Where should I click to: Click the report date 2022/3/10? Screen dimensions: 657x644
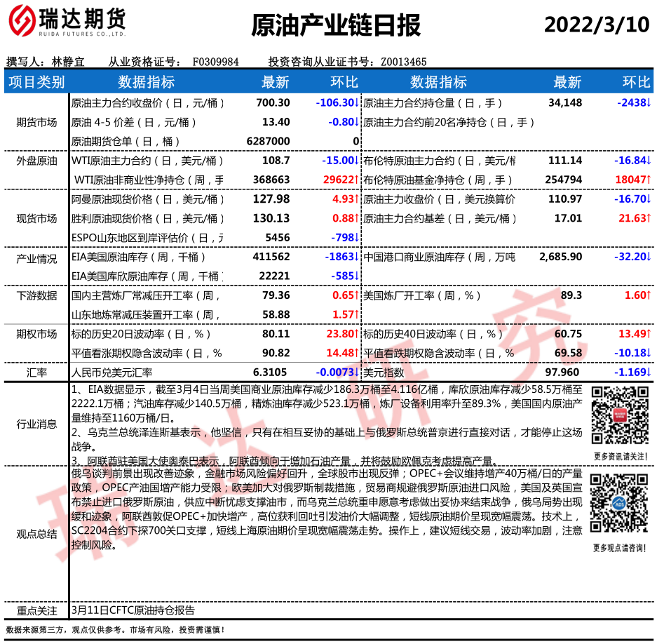pos(597,25)
